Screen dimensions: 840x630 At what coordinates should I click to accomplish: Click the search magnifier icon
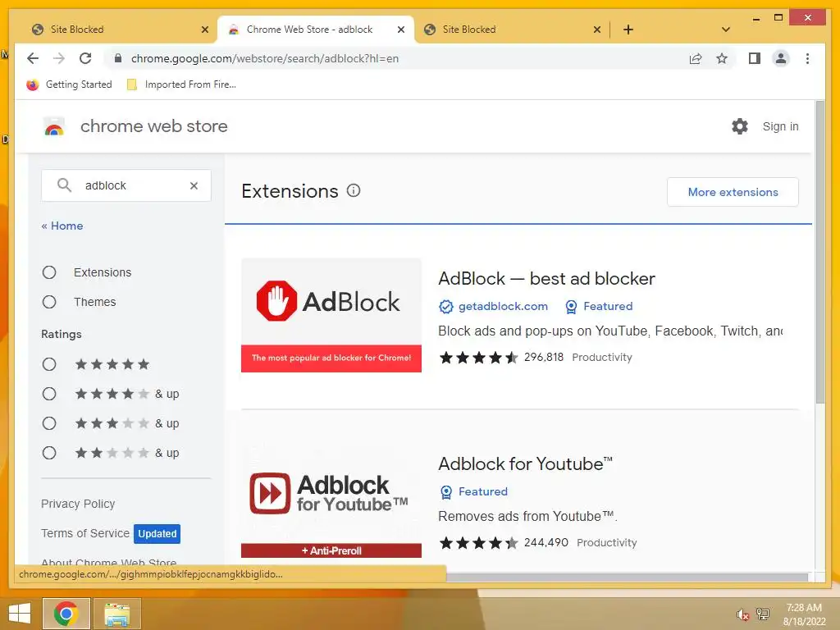[x=64, y=185]
